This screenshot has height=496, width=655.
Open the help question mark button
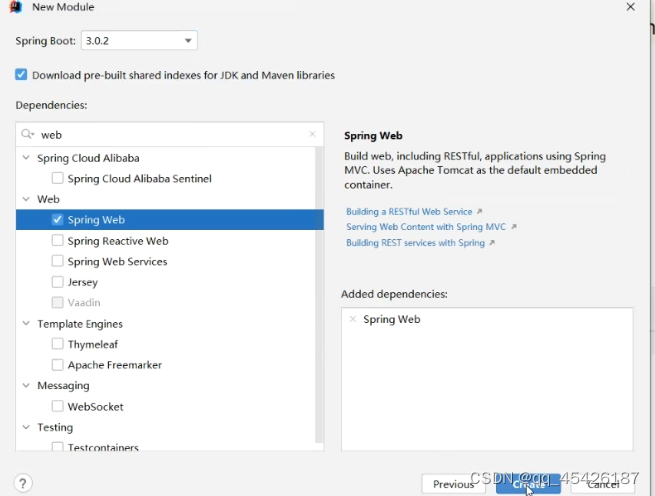[23, 483]
